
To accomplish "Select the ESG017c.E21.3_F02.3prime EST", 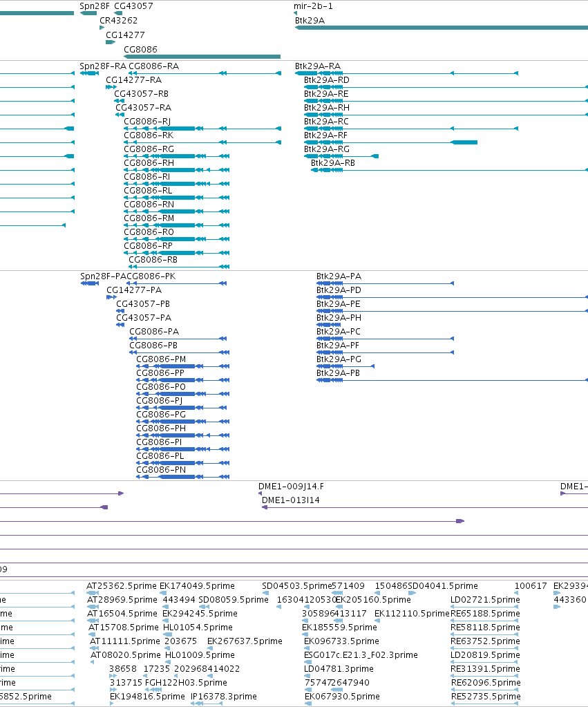I will [308, 662].
